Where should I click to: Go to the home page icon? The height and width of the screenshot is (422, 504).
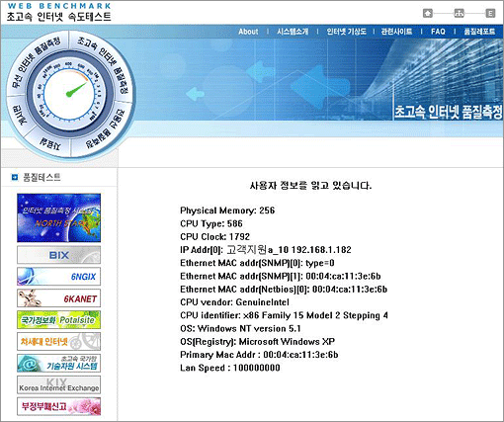pyautogui.click(x=428, y=14)
